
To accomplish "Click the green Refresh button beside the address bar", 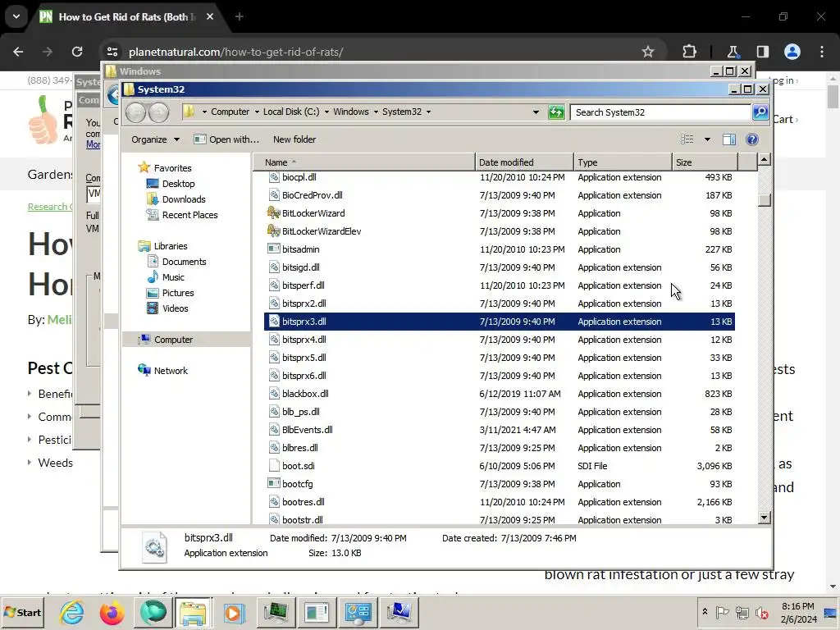I will tap(556, 112).
